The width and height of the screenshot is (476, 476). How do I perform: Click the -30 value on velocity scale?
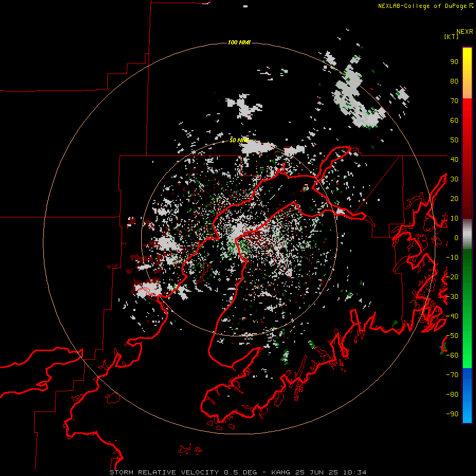[452, 297]
